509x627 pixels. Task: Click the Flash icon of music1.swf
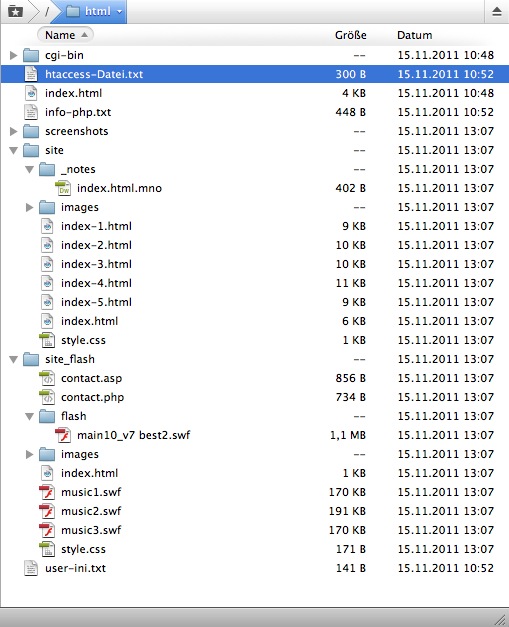[x=47, y=492]
